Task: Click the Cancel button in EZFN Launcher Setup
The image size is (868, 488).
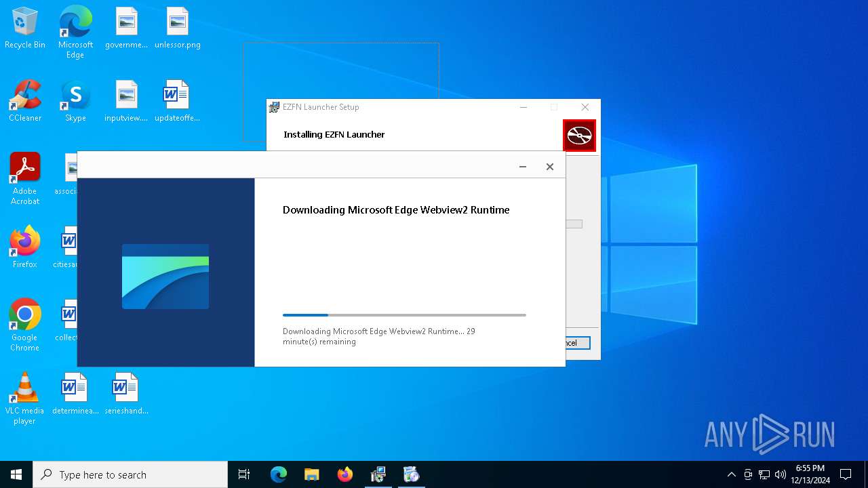Action: coord(577,343)
